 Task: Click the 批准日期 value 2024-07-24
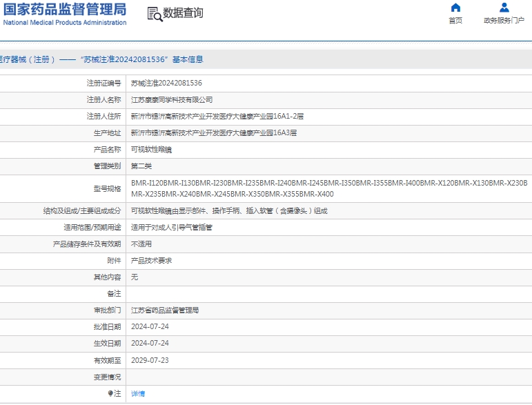[150, 326]
